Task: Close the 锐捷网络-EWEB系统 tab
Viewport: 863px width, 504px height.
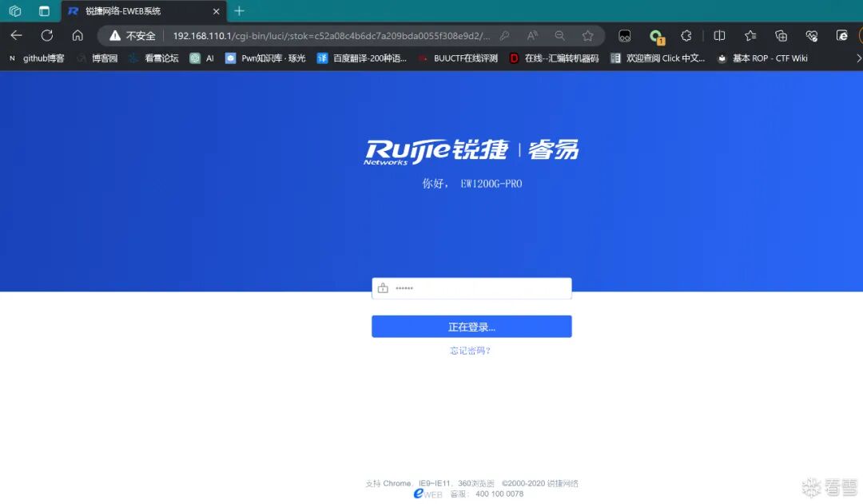Action: click(217, 11)
